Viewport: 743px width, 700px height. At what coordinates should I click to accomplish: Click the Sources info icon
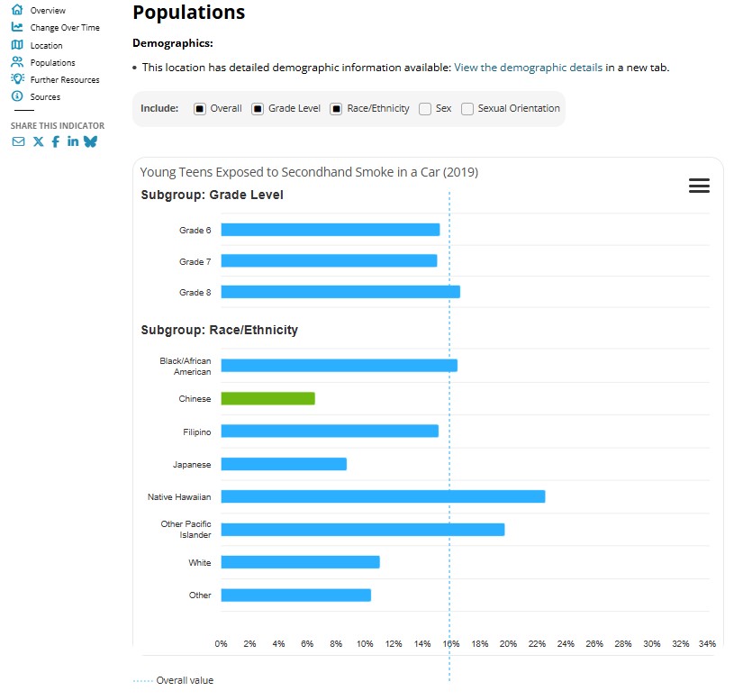point(17,96)
